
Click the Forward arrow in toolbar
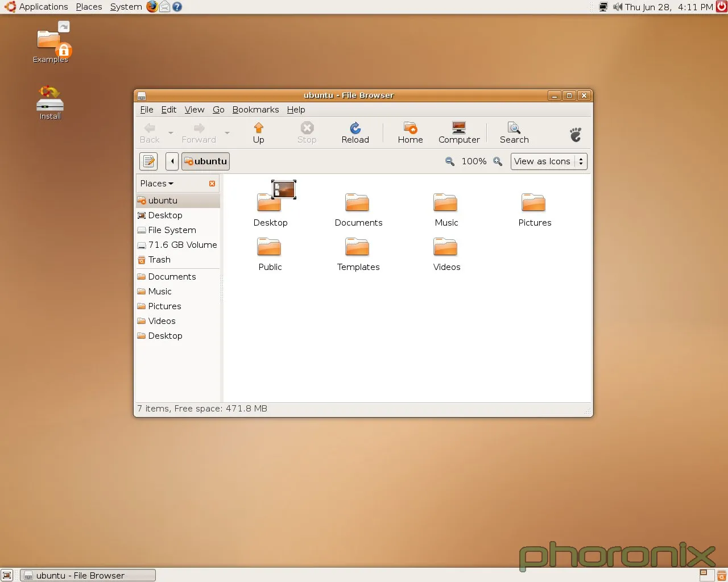click(x=198, y=133)
